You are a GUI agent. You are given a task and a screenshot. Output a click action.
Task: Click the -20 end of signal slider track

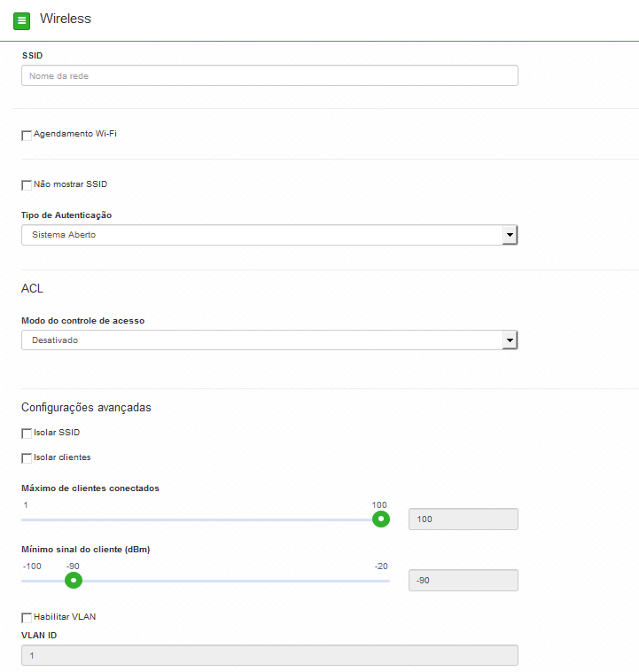pos(388,582)
